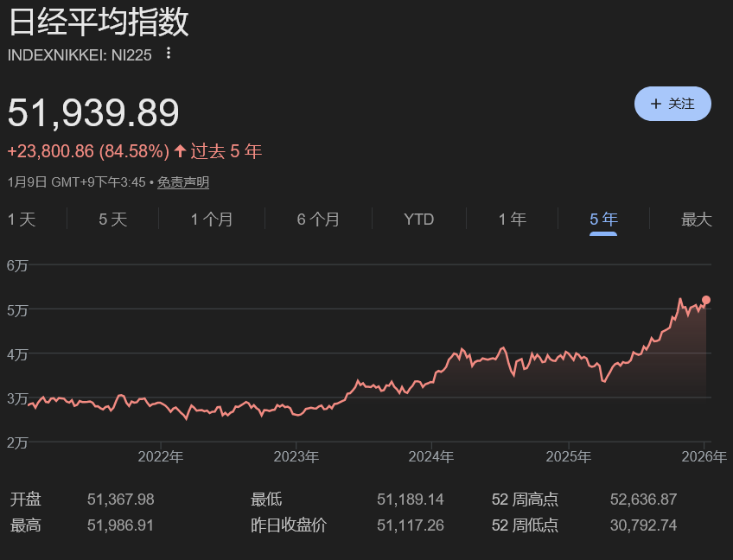Select the 1个月 chart view
This screenshot has width=733, height=560.
210,220
